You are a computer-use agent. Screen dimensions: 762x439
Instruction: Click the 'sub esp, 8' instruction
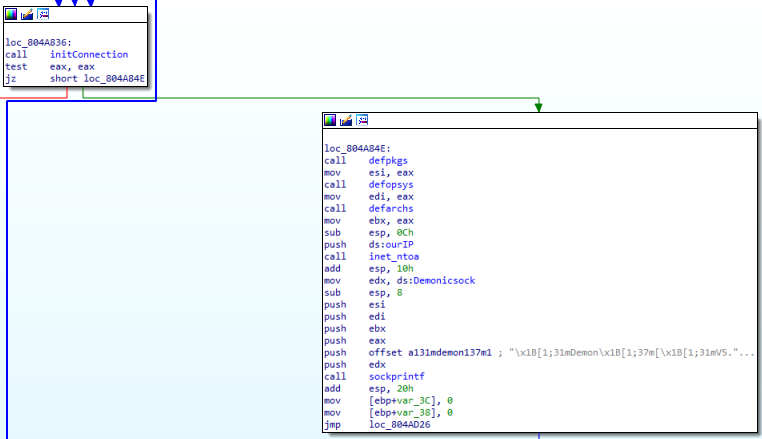click(x=364, y=292)
